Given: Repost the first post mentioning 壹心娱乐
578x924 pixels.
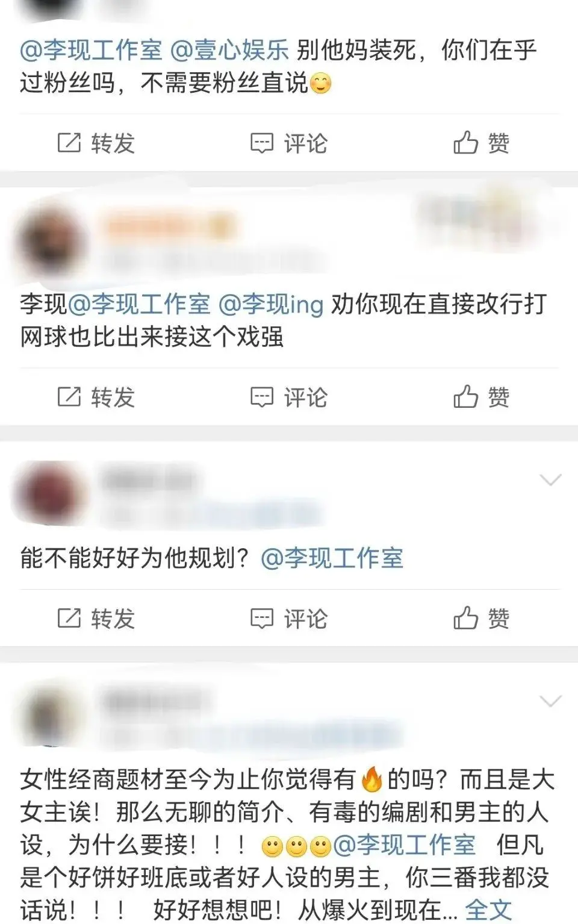Looking at the screenshot, I should pyautogui.click(x=96, y=143).
